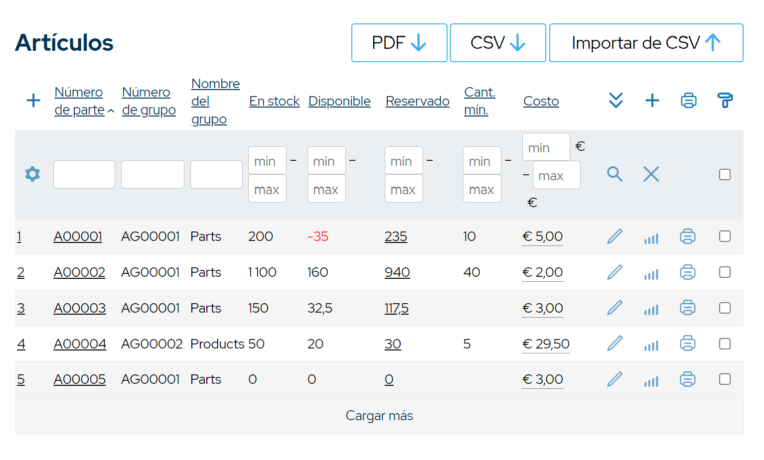Toggle the select-all checkbox in filter row
Image resolution: width=764 pixels, height=460 pixels.
click(725, 174)
